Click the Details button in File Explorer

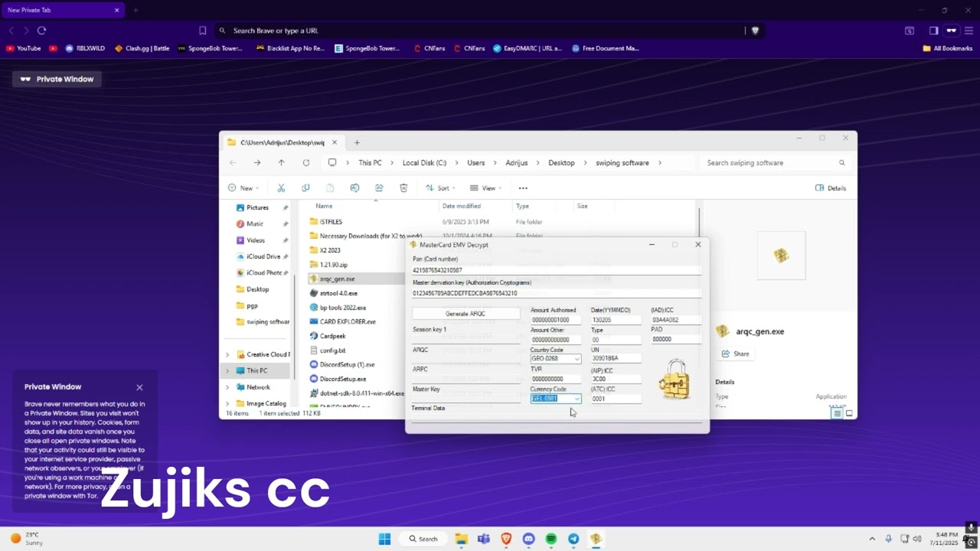pyautogui.click(x=831, y=188)
